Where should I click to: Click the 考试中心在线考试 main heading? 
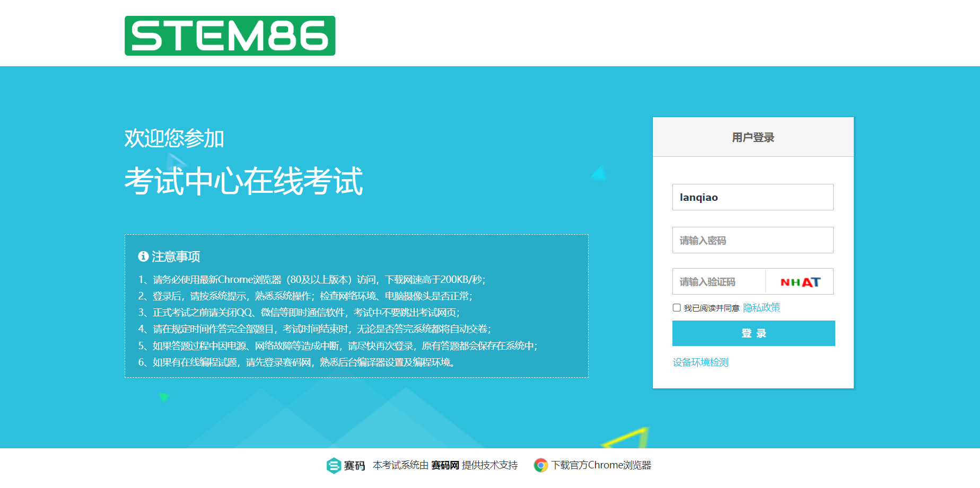243,181
